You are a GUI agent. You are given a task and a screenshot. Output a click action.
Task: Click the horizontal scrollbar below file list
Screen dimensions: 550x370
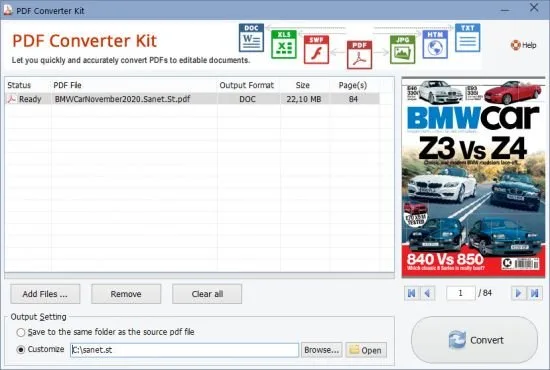click(199, 276)
